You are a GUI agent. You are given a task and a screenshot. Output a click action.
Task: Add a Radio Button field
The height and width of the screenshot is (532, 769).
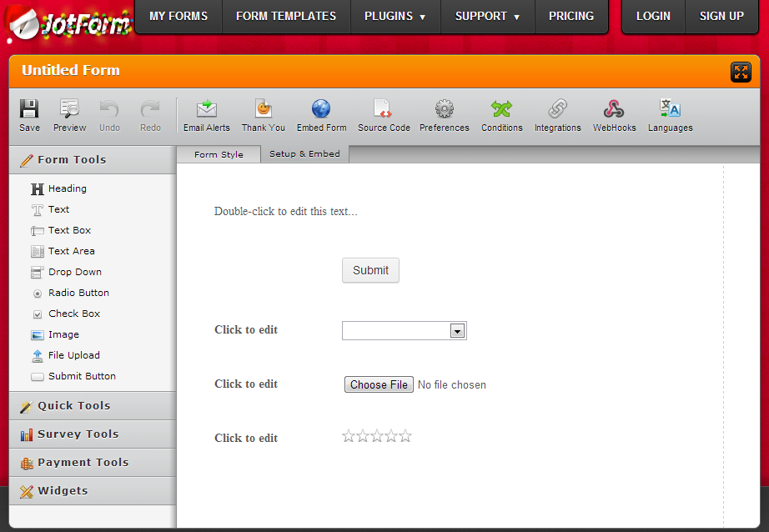pos(70,294)
